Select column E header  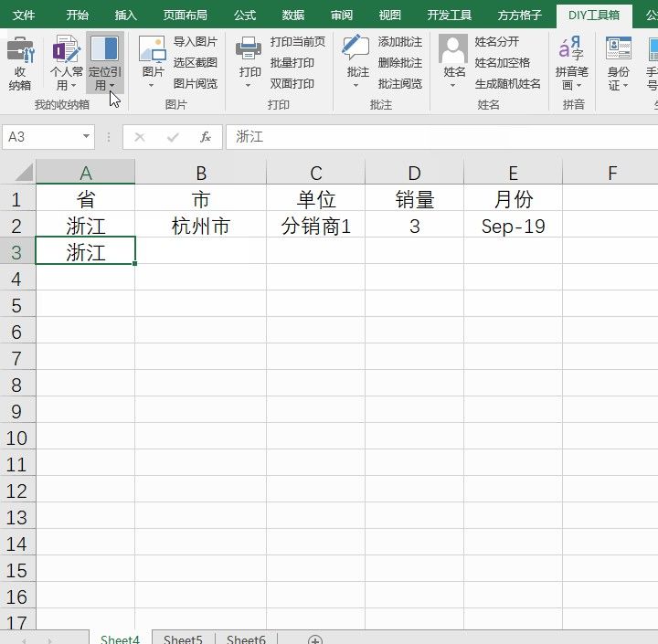tap(513, 173)
